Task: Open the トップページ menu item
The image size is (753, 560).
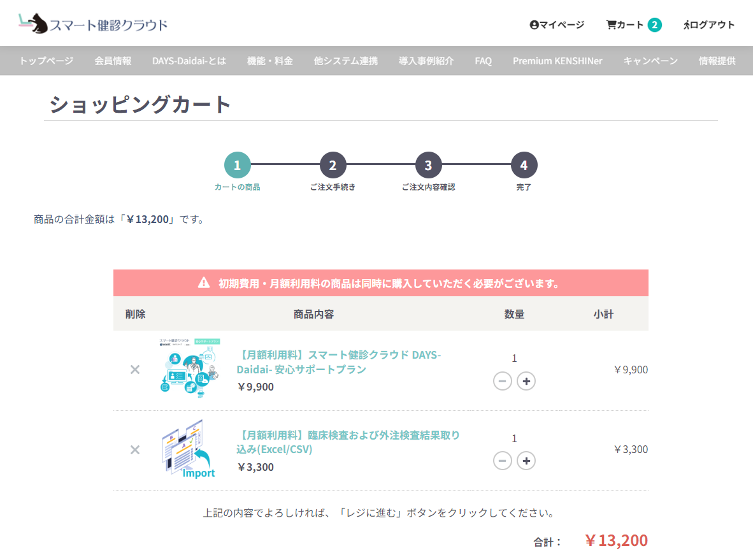Action: click(x=46, y=61)
